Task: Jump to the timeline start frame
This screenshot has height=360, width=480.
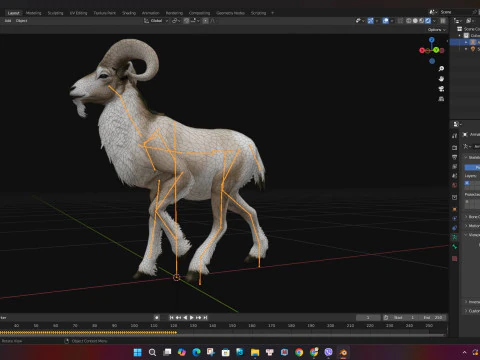Action: tap(171, 318)
